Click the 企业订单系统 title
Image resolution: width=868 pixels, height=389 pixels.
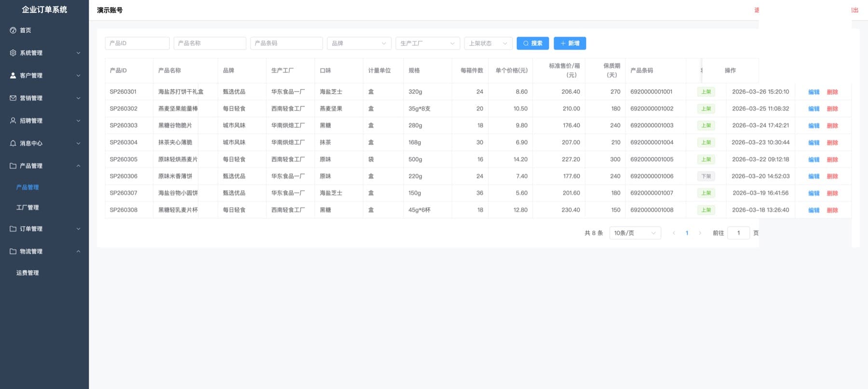pos(44,10)
